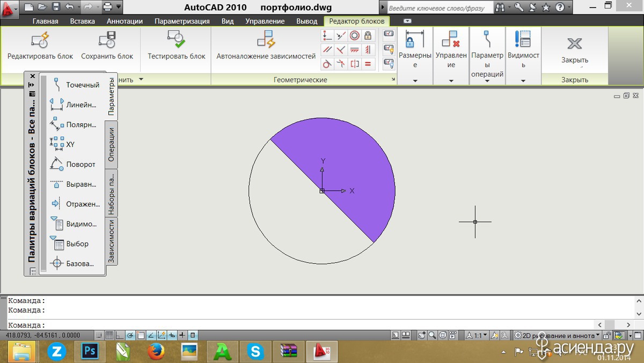Toggle Quick Properties in status bar

tap(193, 335)
